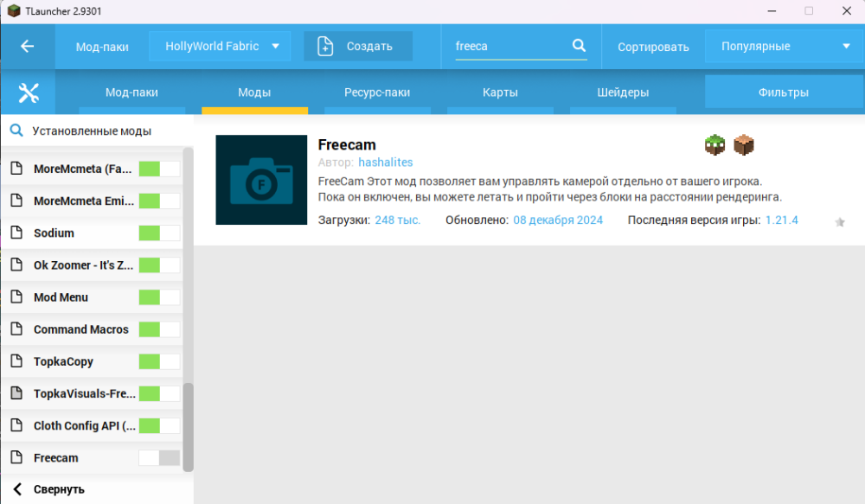Click file icon next to TopkaCopy
Screen dimensions: 865x504
click(x=17, y=361)
